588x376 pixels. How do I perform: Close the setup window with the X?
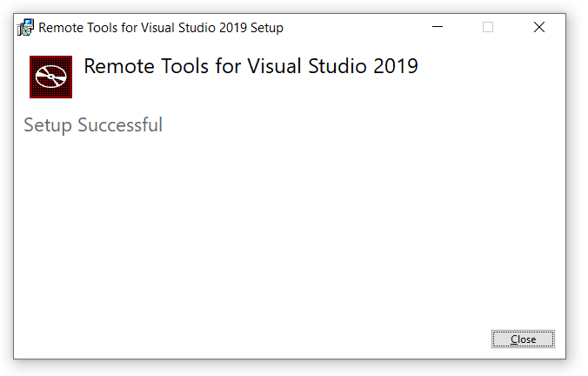click(x=539, y=27)
